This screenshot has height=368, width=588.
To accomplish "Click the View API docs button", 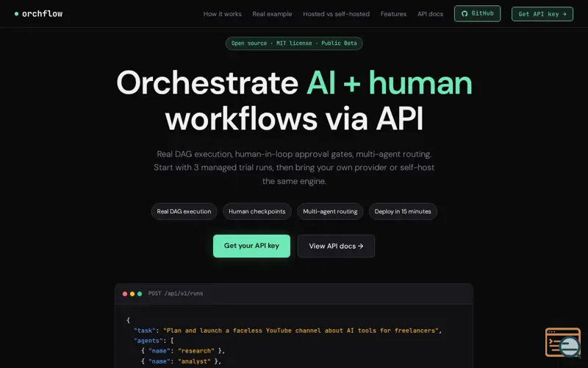I will coord(336,246).
